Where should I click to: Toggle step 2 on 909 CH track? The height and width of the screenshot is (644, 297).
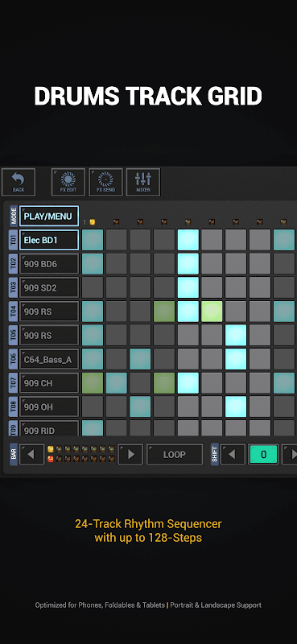(x=116, y=383)
